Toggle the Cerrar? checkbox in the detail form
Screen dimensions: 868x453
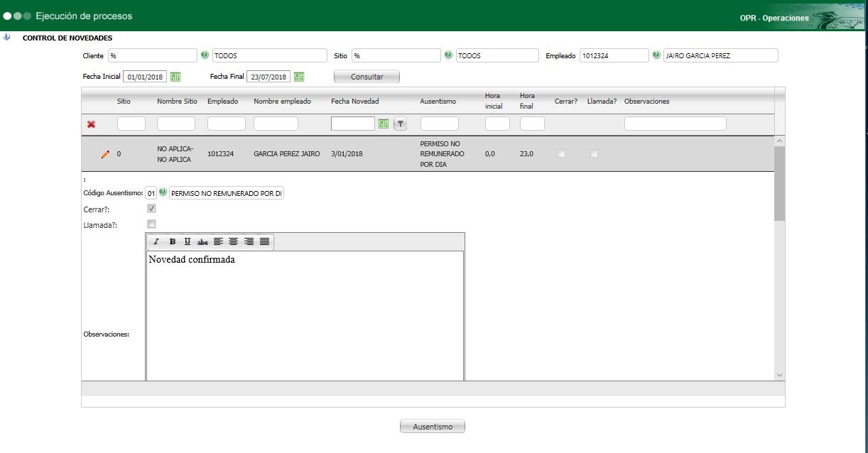pyautogui.click(x=151, y=209)
